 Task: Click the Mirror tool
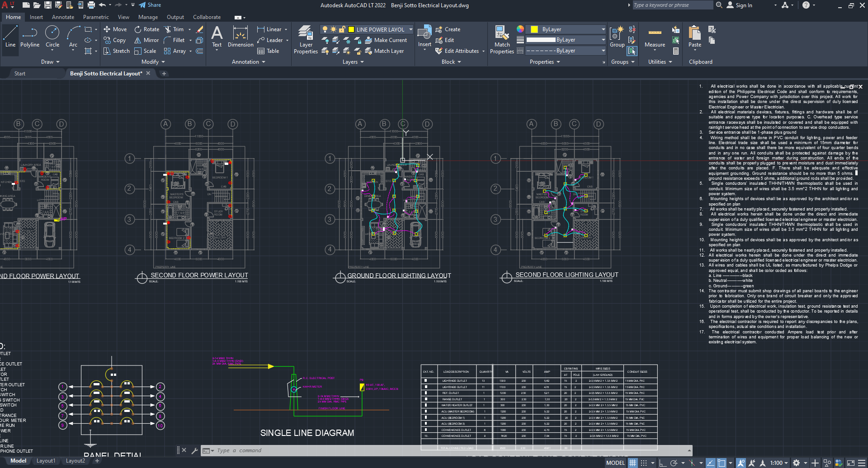point(146,40)
